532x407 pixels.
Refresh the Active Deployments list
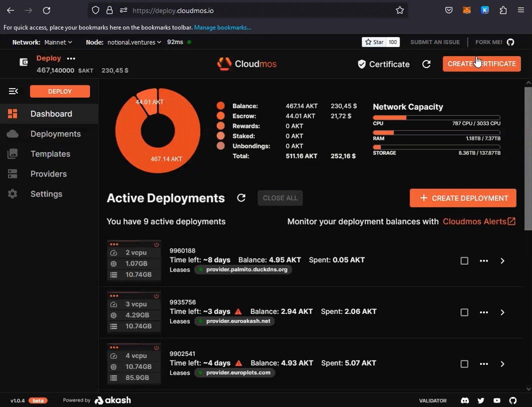pos(241,198)
